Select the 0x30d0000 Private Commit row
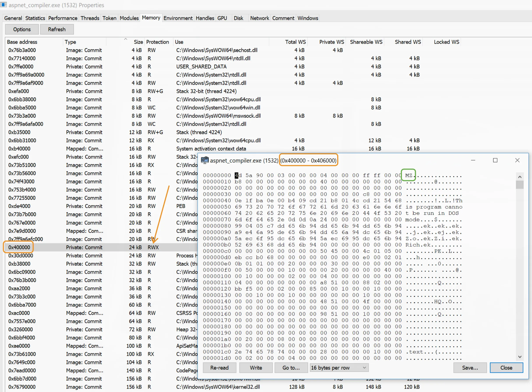The image size is (532, 392). [102, 256]
